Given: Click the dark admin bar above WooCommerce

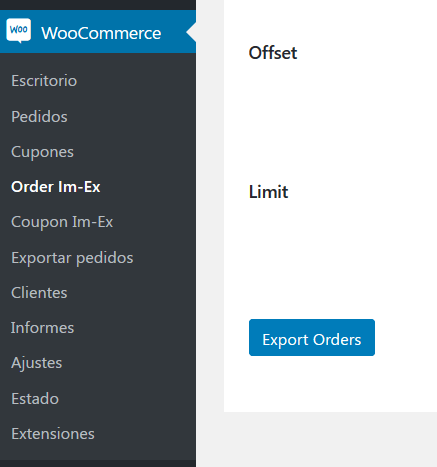Looking at the screenshot, I should click(x=98, y=5).
